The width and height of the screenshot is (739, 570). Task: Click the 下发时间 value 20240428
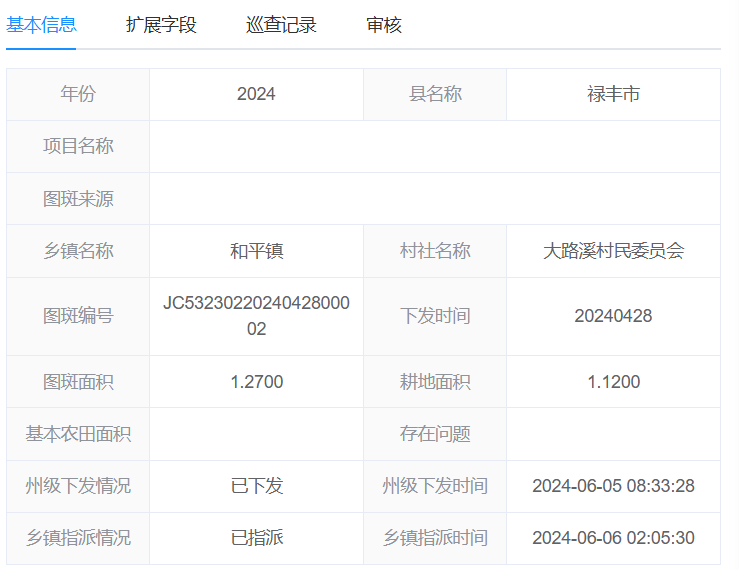click(x=613, y=316)
